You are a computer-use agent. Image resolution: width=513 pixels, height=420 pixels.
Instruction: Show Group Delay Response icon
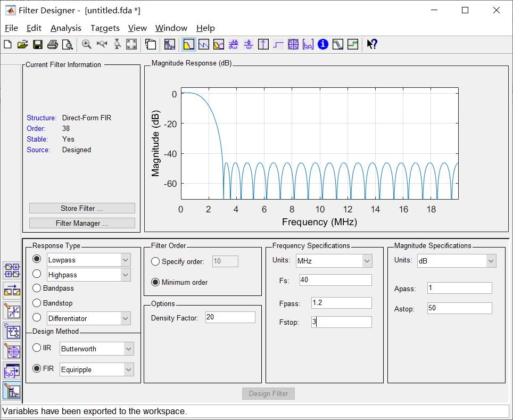[x=233, y=44]
